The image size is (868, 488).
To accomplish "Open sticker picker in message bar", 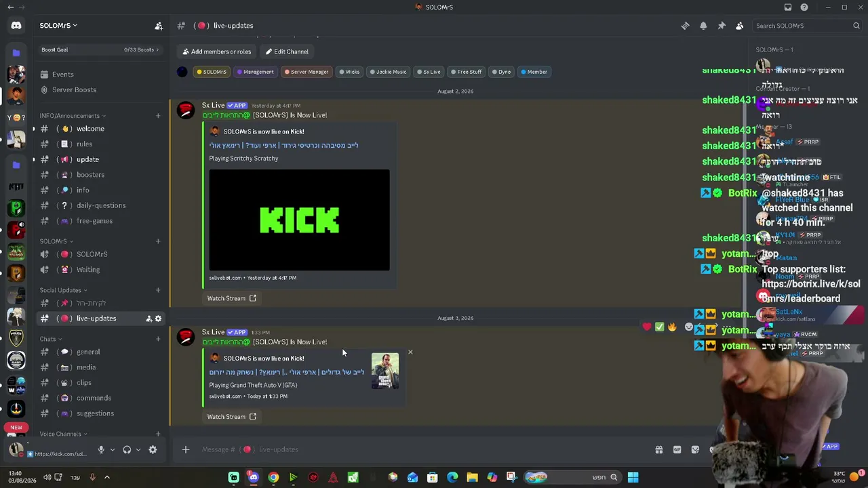I will click(x=695, y=449).
